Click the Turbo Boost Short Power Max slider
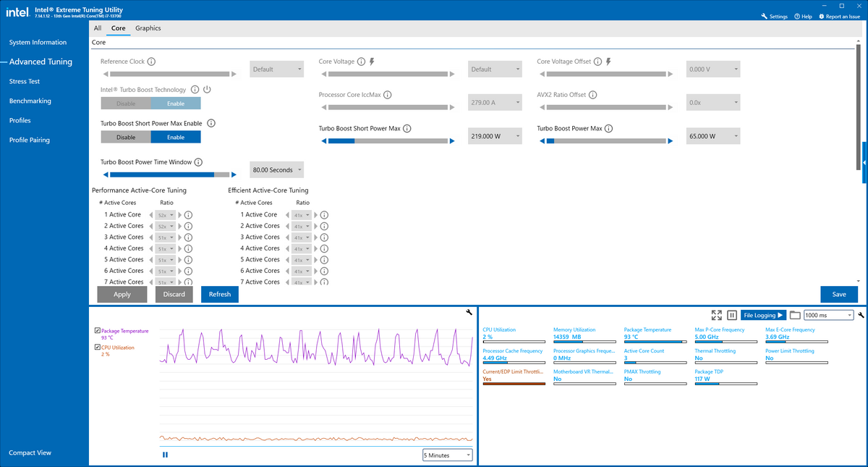The height and width of the screenshot is (467, 868). [388, 141]
